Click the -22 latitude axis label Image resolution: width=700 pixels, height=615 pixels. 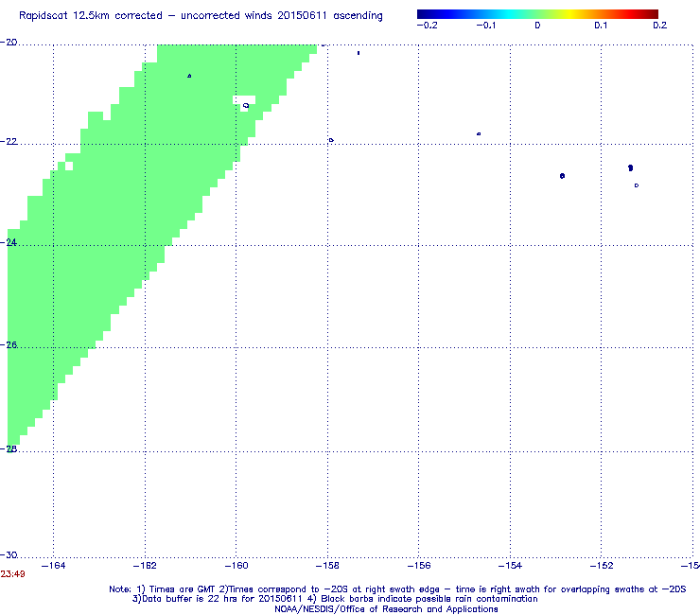(x=9, y=142)
